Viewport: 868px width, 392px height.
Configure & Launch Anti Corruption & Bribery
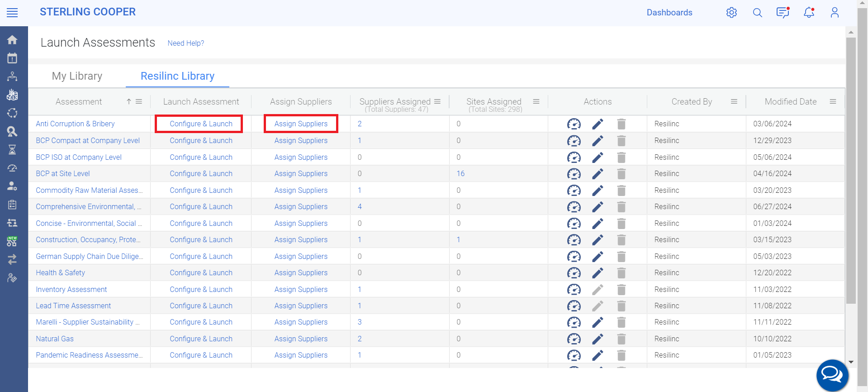click(x=201, y=124)
